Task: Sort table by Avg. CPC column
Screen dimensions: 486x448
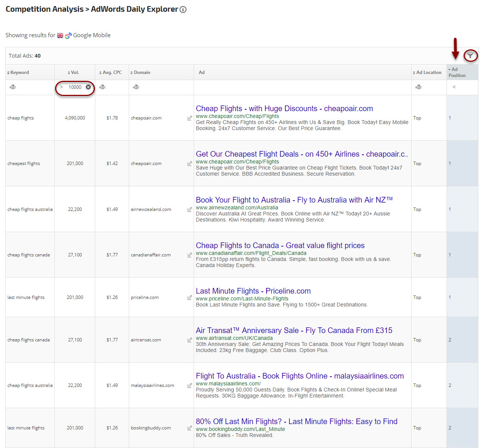Action: click(x=112, y=72)
